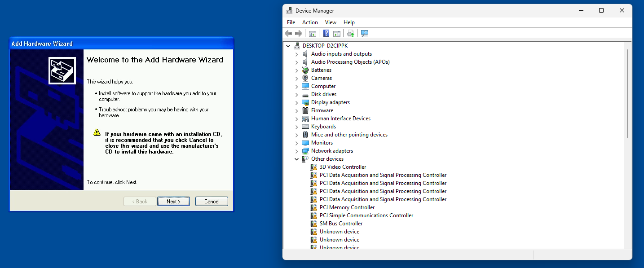Image resolution: width=644 pixels, height=268 pixels.
Task: Click the Show/Hide Action Pane toolbar icon
Action: point(337,34)
